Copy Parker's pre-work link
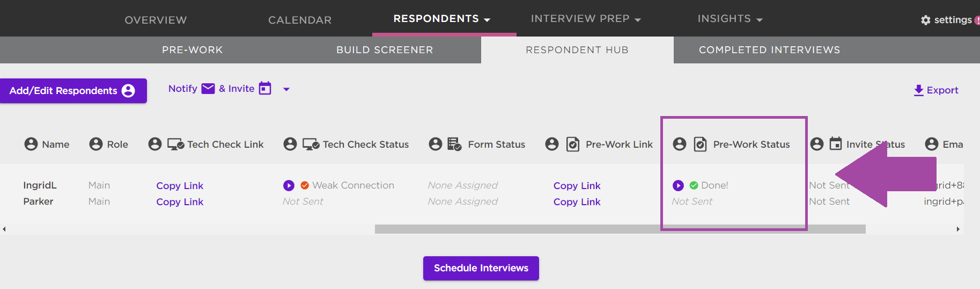The height and width of the screenshot is (289, 980). [577, 202]
